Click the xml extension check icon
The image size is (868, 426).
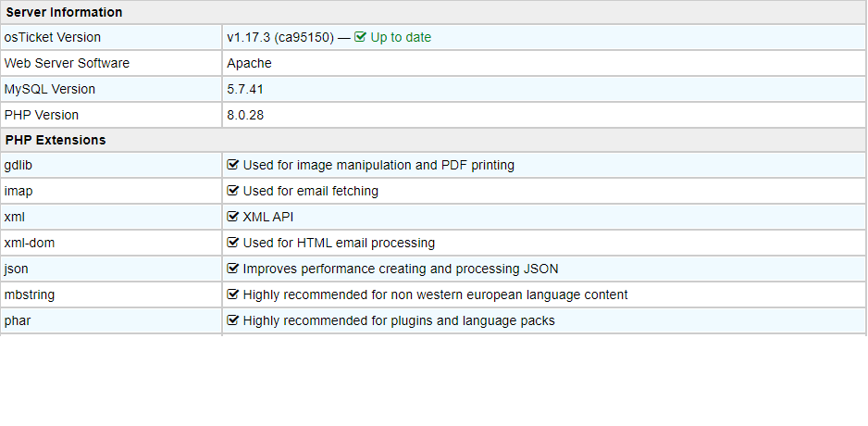click(232, 217)
